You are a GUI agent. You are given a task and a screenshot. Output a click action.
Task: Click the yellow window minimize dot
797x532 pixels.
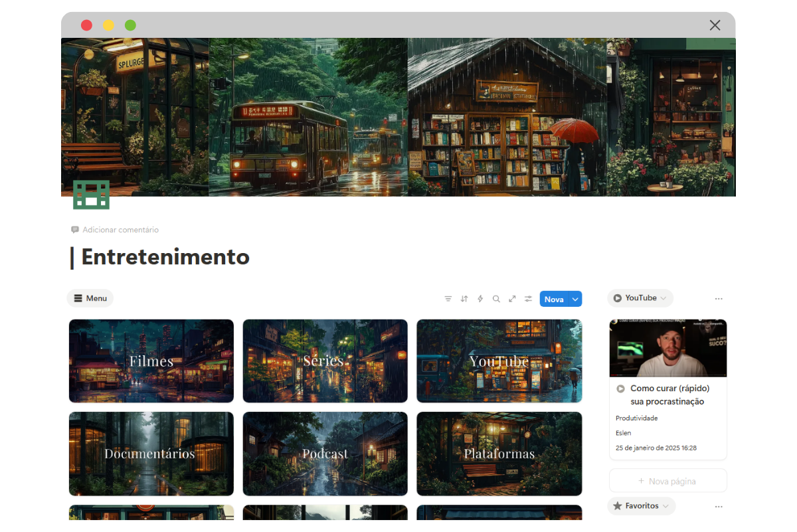(108, 25)
